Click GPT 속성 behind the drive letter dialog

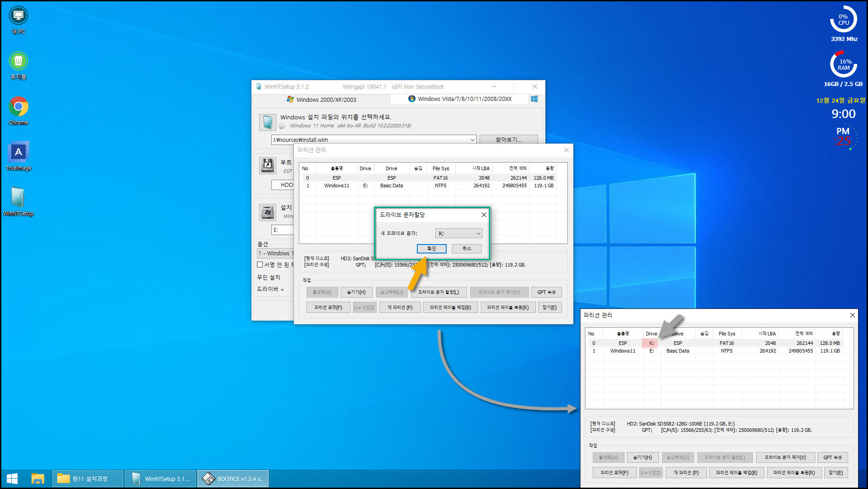546,292
